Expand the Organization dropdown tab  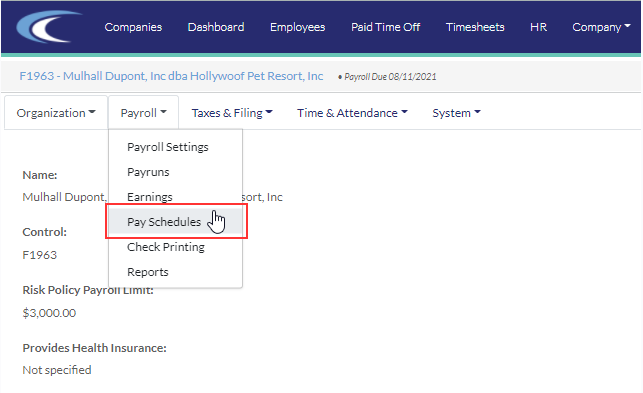coord(56,113)
